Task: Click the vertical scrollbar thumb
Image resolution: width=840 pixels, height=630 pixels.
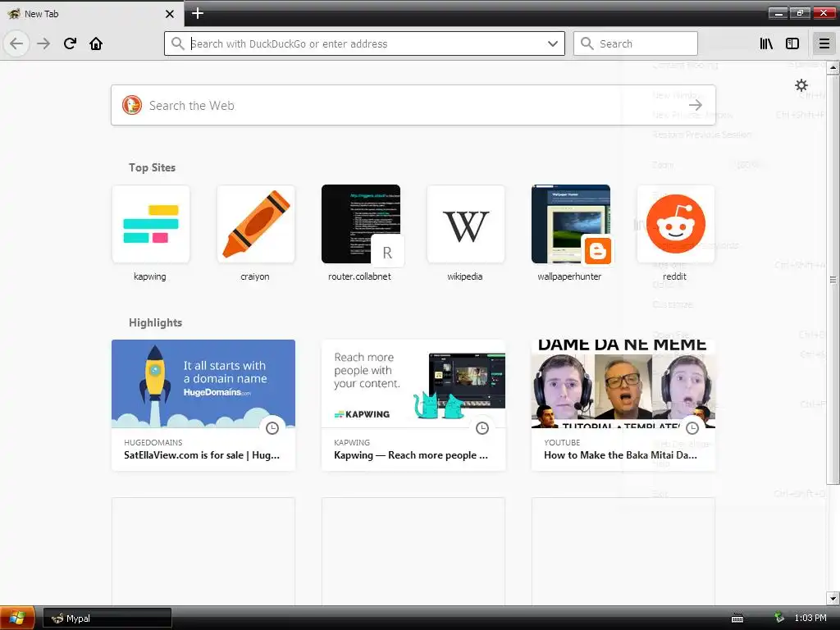Action: (x=833, y=279)
